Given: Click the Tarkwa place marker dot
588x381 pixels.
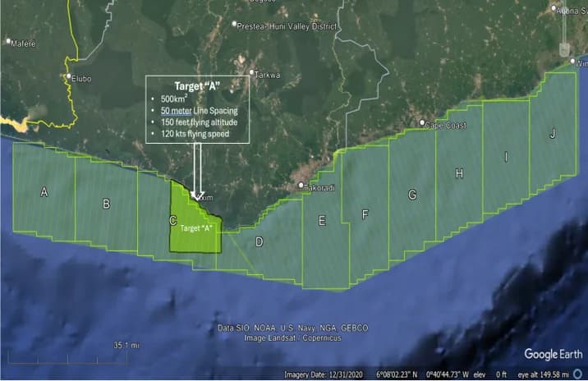Looking at the screenshot, I should [x=251, y=72].
